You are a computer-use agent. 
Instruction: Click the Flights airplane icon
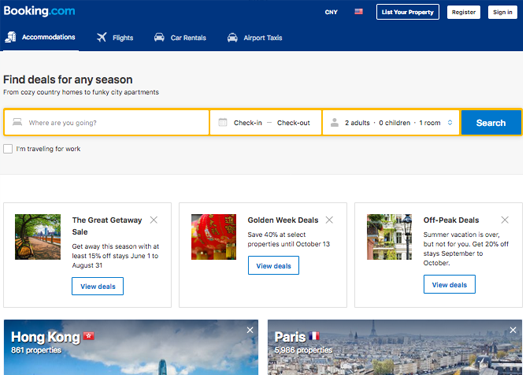point(102,37)
